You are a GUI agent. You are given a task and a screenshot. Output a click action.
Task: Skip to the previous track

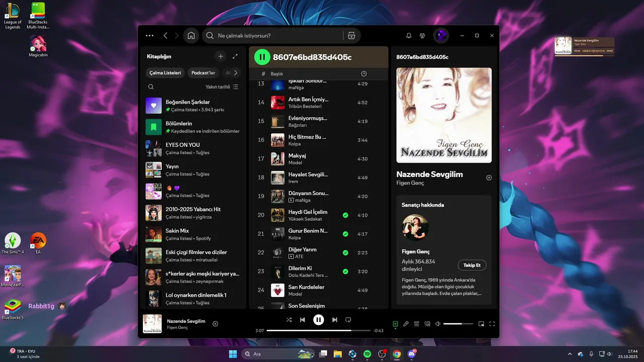pos(302,320)
